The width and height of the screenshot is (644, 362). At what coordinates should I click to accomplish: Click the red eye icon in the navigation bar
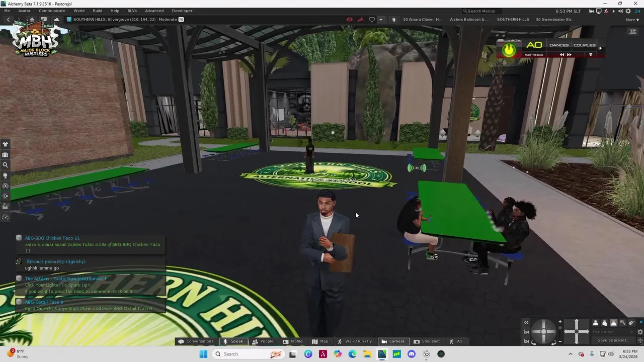[350, 20]
